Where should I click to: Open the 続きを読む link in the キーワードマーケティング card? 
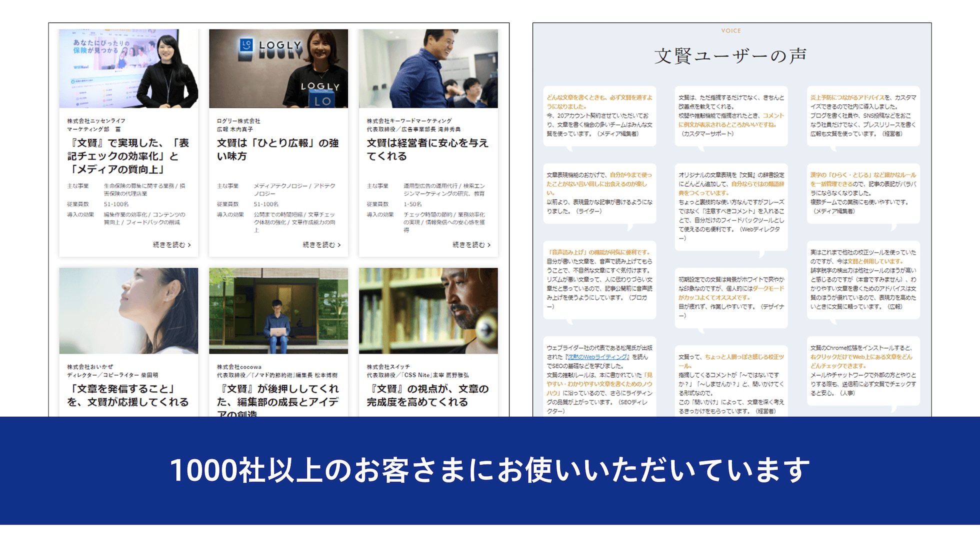471,245
